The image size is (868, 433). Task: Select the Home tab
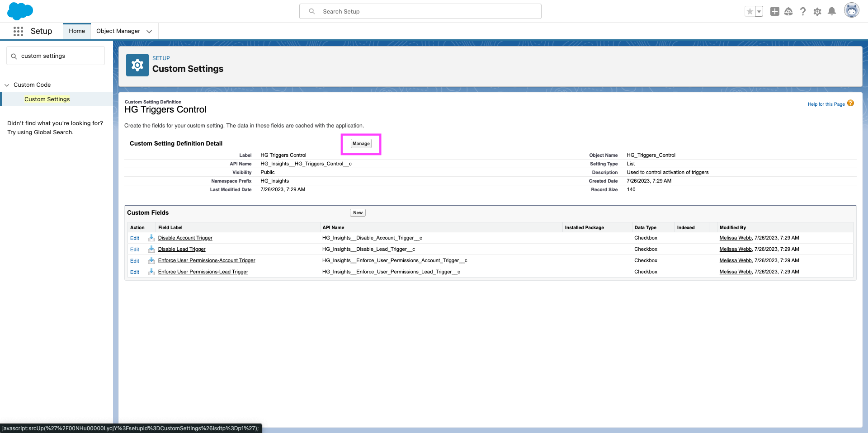(77, 31)
